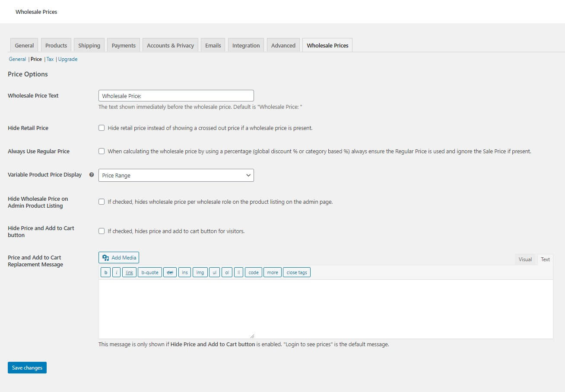Click the help icon beside Variable Product Price Display
This screenshot has width=565, height=392.
pos(92,175)
